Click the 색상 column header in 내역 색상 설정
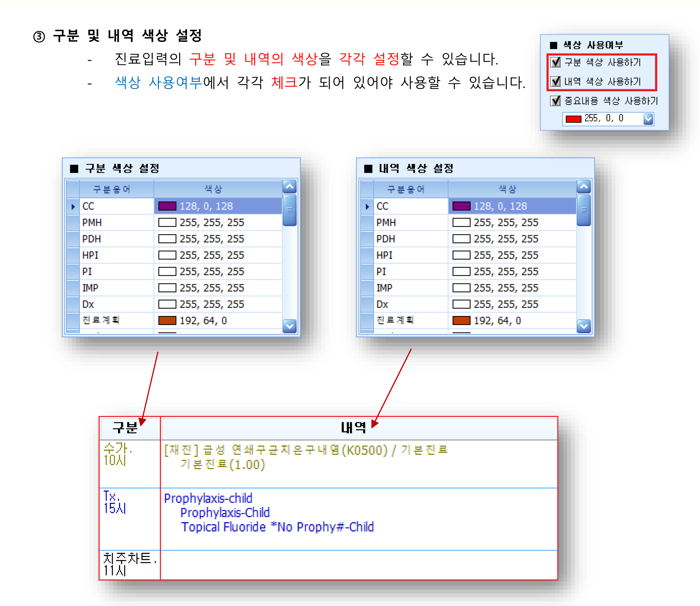 [512, 189]
